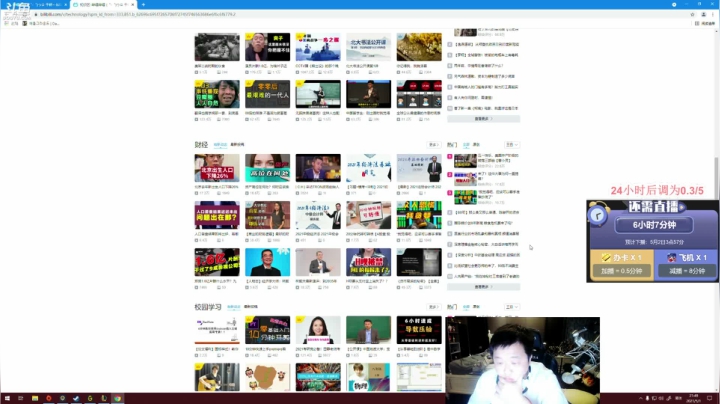Click 查看更多 below the top ranking list
Image resolution: width=720 pixels, height=404 pixels.
[x=484, y=118]
